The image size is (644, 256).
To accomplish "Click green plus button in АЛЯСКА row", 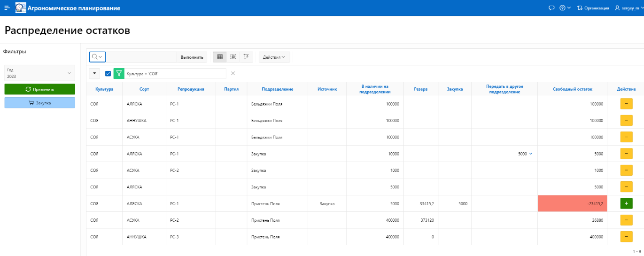I will tap(627, 203).
